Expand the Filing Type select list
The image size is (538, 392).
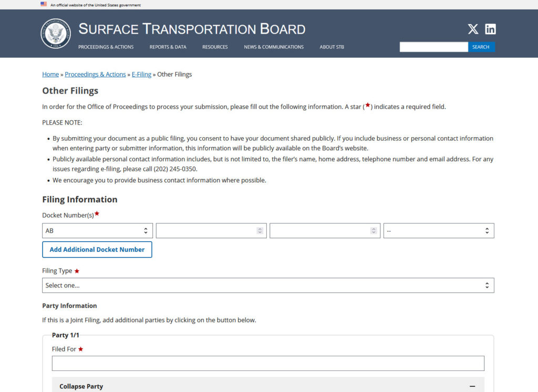click(268, 285)
